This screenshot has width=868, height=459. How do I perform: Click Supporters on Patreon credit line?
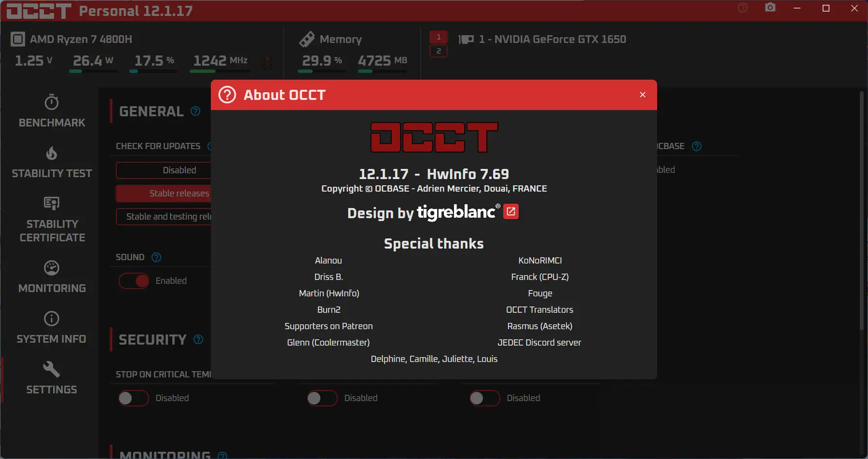point(329,326)
